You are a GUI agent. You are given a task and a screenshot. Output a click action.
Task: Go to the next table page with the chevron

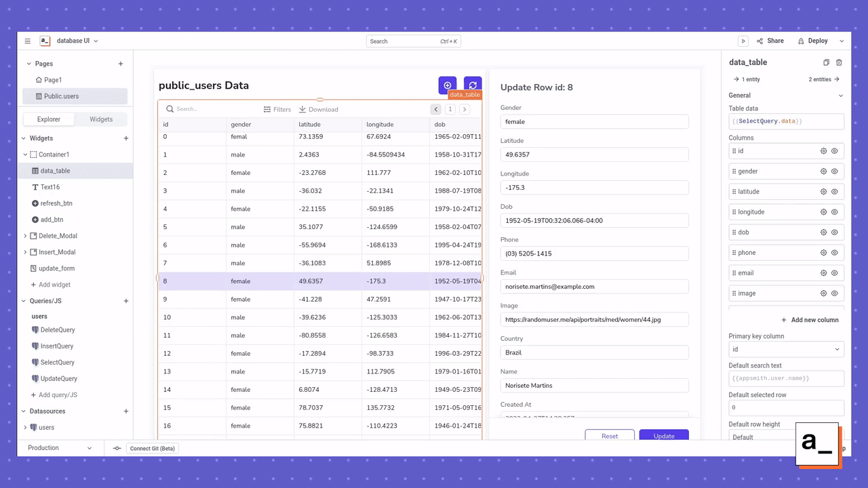coord(465,109)
